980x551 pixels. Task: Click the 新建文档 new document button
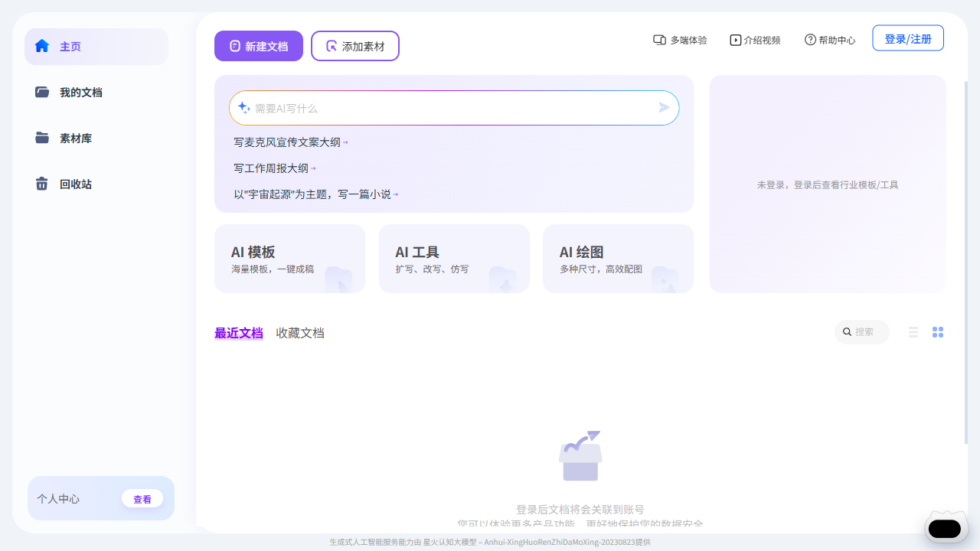click(x=259, y=46)
